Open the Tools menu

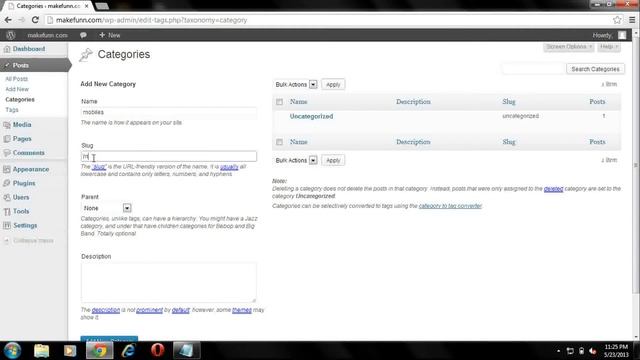pyautogui.click(x=21, y=211)
